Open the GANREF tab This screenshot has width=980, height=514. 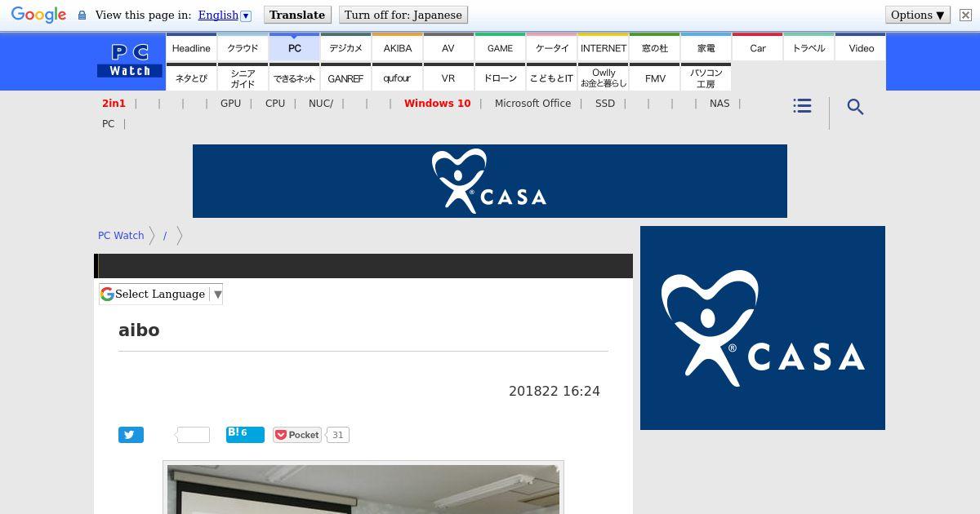click(345, 78)
